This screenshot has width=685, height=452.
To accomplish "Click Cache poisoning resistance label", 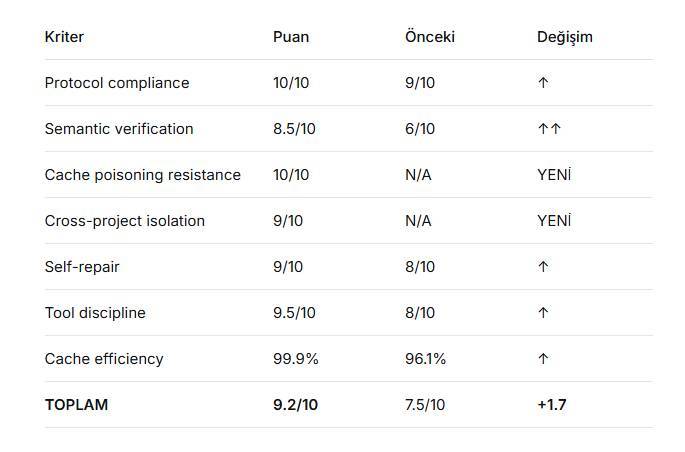I will point(143,175).
